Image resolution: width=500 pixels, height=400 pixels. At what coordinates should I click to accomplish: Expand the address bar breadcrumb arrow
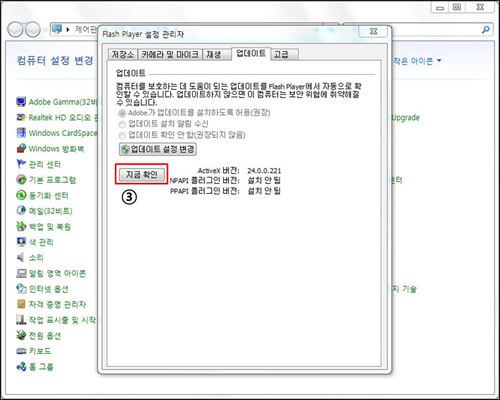point(68,30)
